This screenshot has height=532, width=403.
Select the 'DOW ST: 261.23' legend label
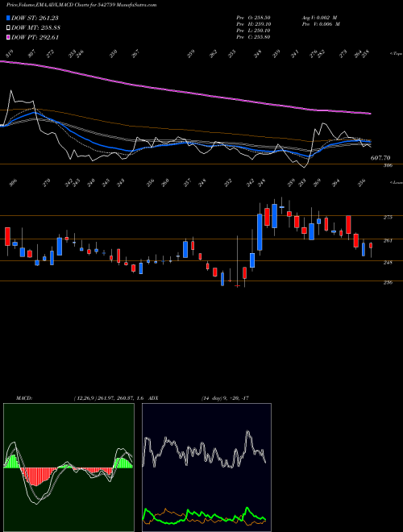[35, 18]
